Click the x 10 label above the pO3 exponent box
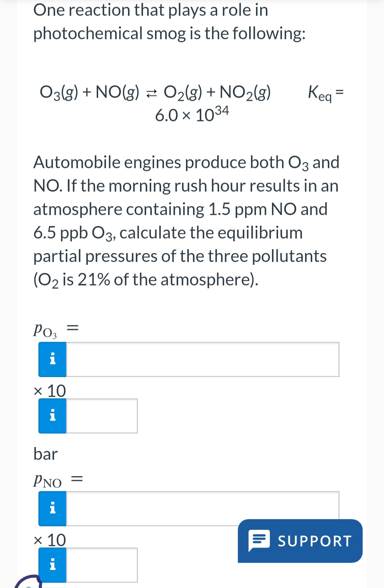Image resolution: width=384 pixels, height=588 pixels. (49, 391)
